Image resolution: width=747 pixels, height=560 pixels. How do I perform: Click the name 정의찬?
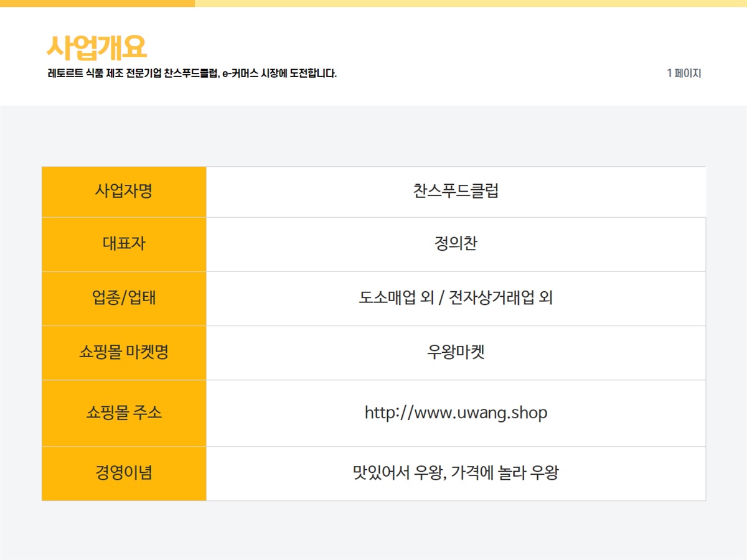tap(456, 243)
